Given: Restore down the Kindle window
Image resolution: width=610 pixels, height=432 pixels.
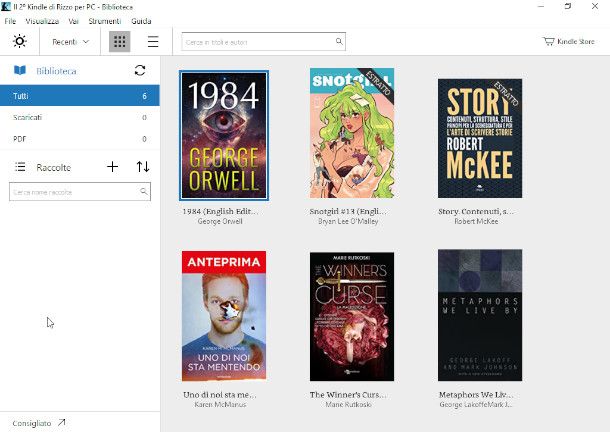Looking at the screenshot, I should pyautogui.click(x=568, y=6).
